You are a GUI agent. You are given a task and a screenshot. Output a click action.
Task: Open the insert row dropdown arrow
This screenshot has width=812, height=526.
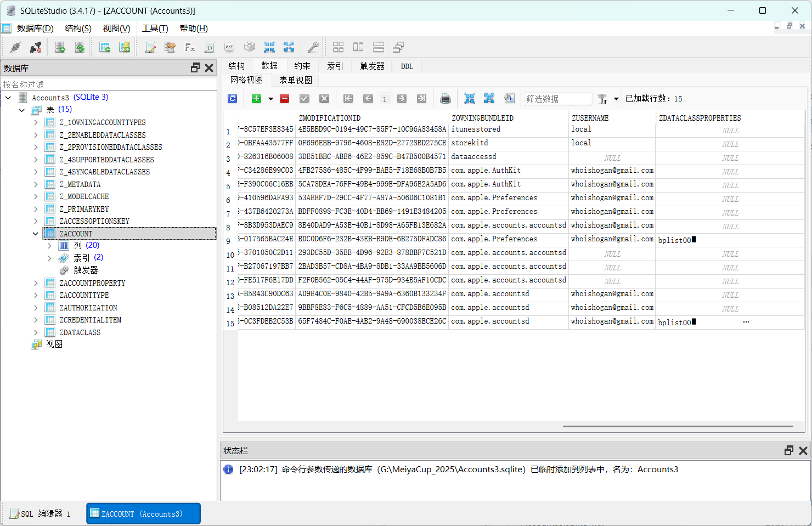pos(270,99)
